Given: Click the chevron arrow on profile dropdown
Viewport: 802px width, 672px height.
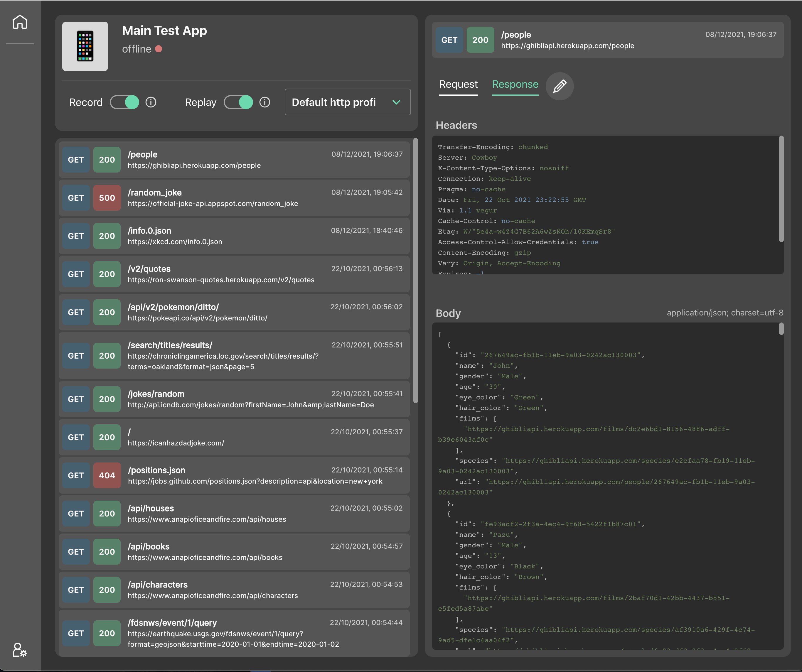Looking at the screenshot, I should point(396,102).
